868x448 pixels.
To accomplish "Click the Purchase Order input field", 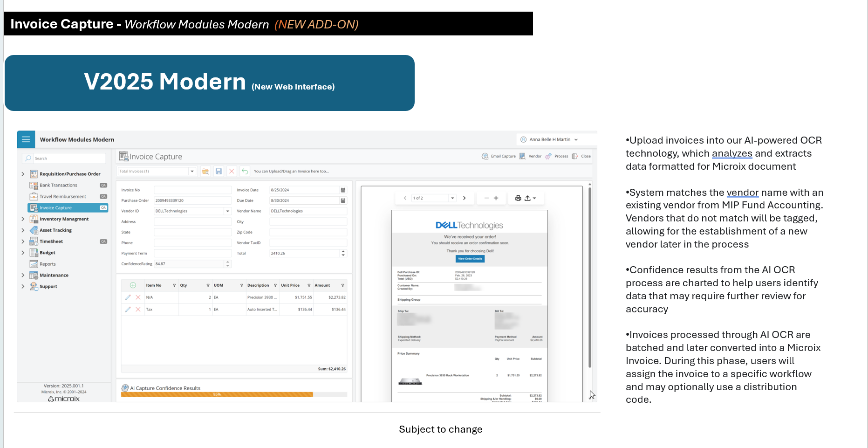I will point(192,200).
